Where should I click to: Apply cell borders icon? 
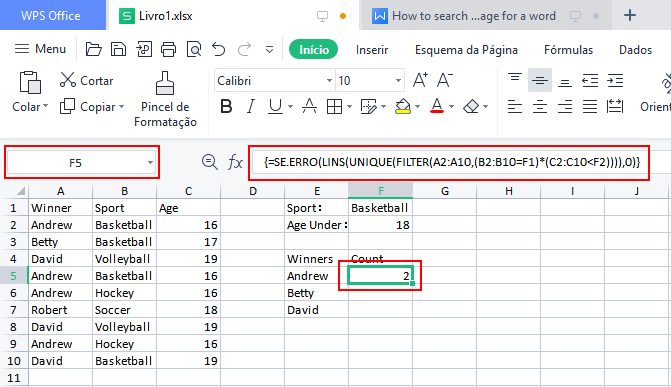click(334, 106)
